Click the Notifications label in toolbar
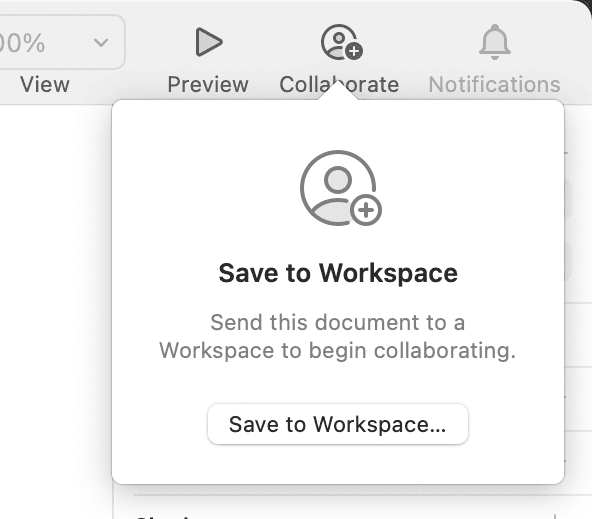The width and height of the screenshot is (592, 519). [x=494, y=84]
